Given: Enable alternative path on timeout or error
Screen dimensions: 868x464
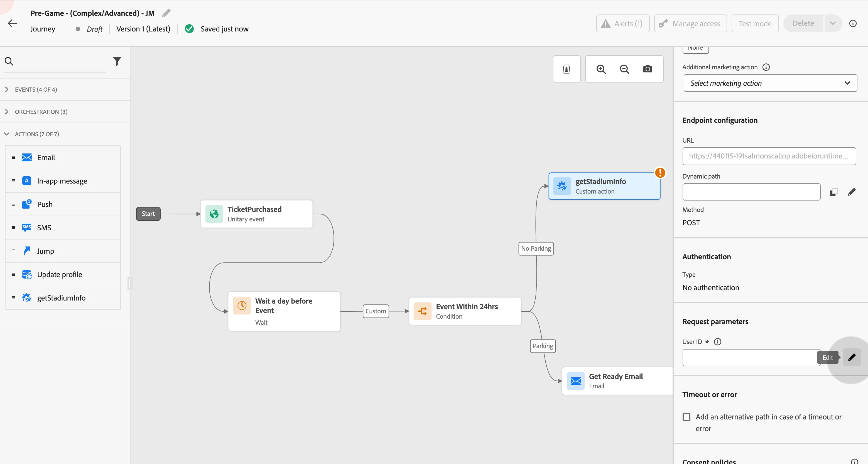Looking at the screenshot, I should (x=686, y=417).
